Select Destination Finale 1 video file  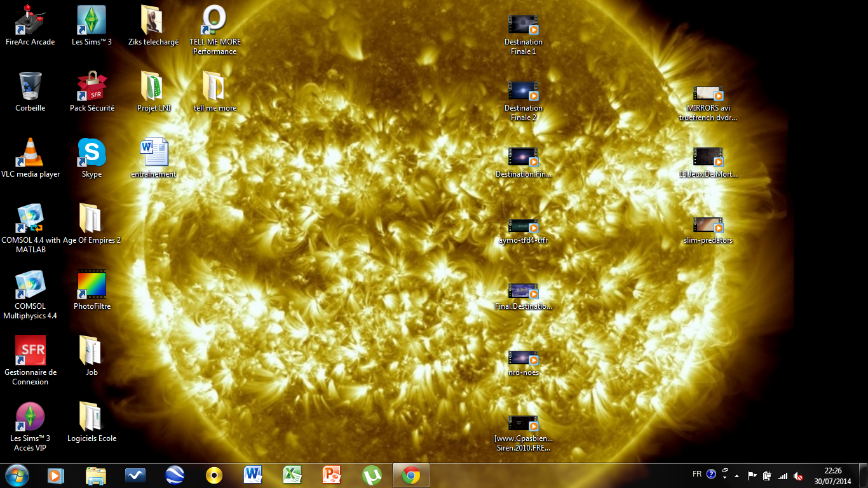[523, 35]
